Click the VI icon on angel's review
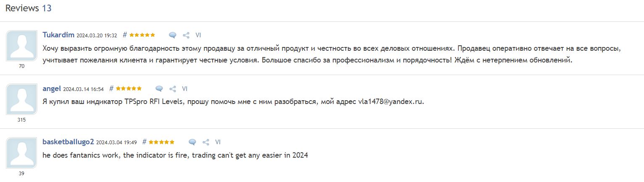 point(184,89)
